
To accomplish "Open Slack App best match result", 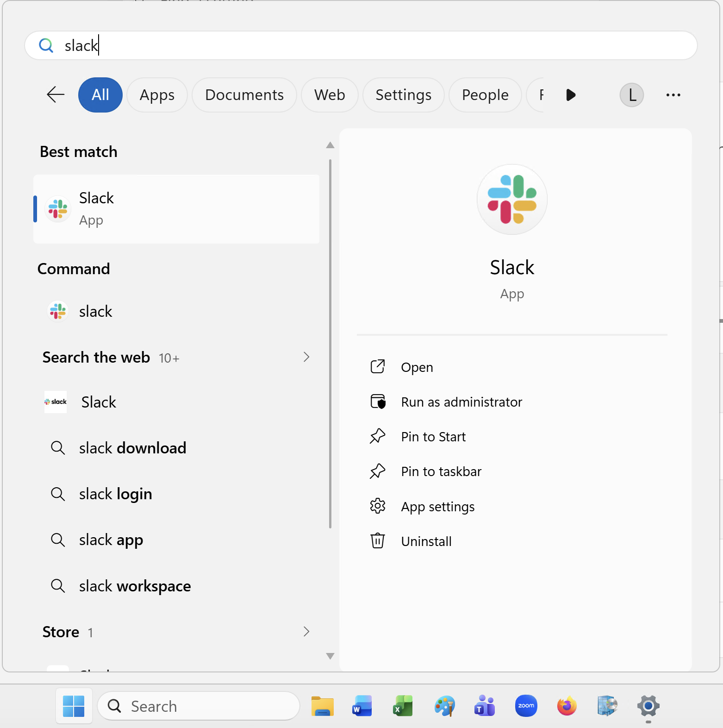I will pyautogui.click(x=176, y=209).
